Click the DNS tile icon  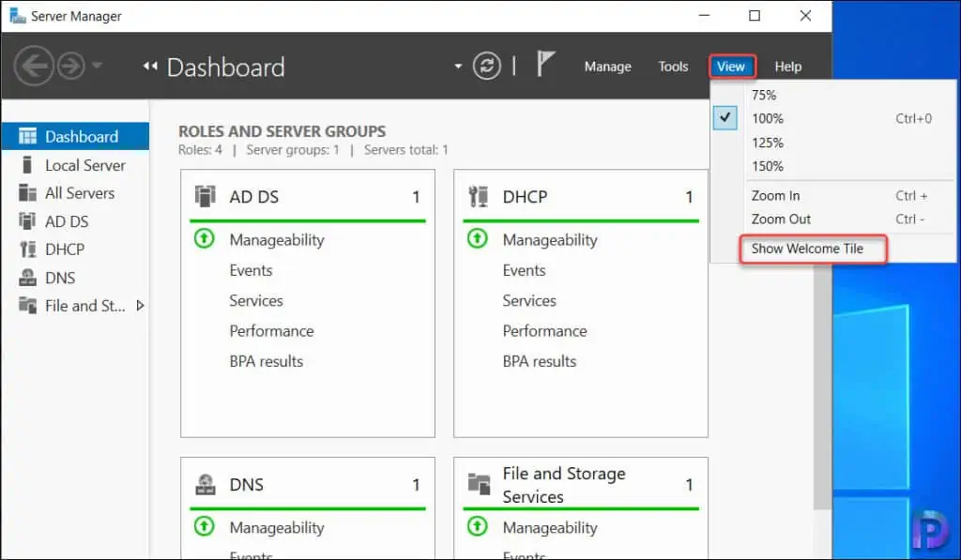(206, 484)
